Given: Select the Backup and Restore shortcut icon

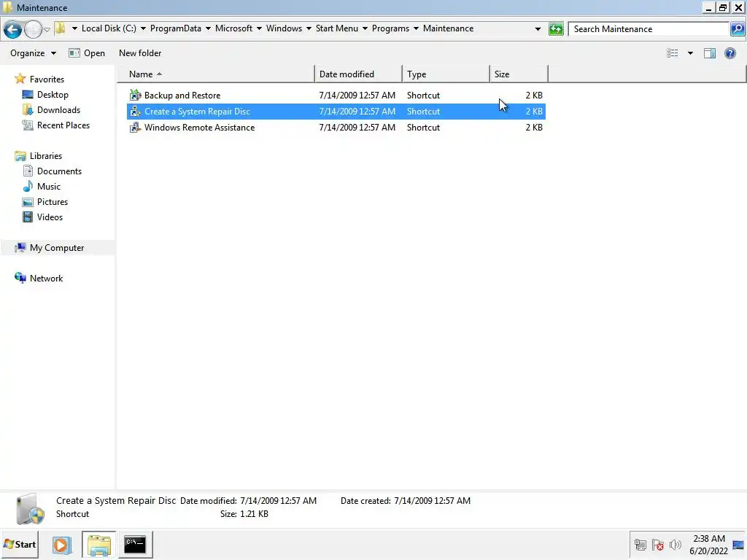Looking at the screenshot, I should [x=135, y=96].
